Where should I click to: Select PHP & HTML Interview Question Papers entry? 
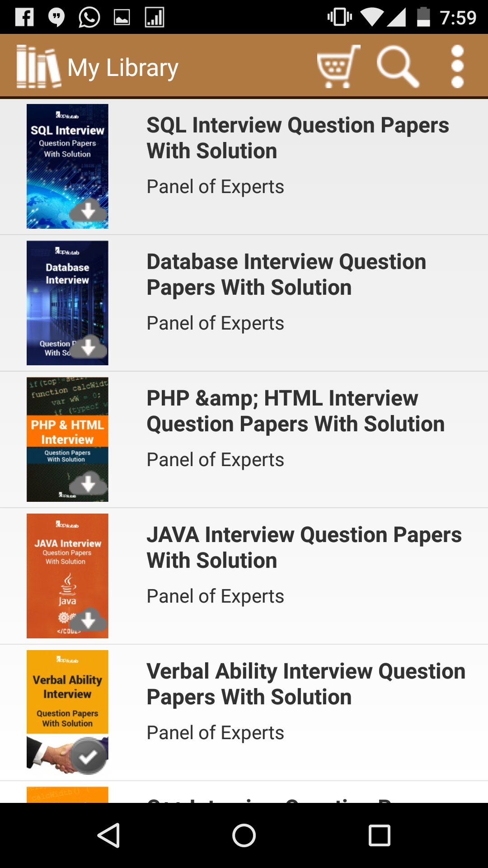pyautogui.click(x=296, y=411)
